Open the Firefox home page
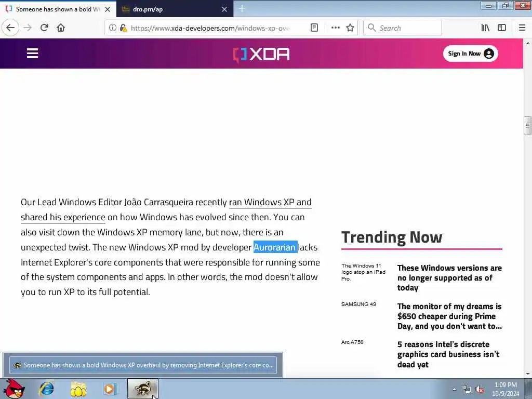This screenshot has height=399, width=532. point(61,28)
